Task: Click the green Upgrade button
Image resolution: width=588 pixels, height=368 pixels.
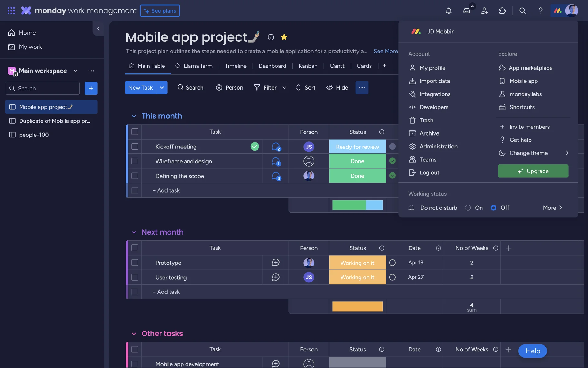Action: [x=533, y=171]
